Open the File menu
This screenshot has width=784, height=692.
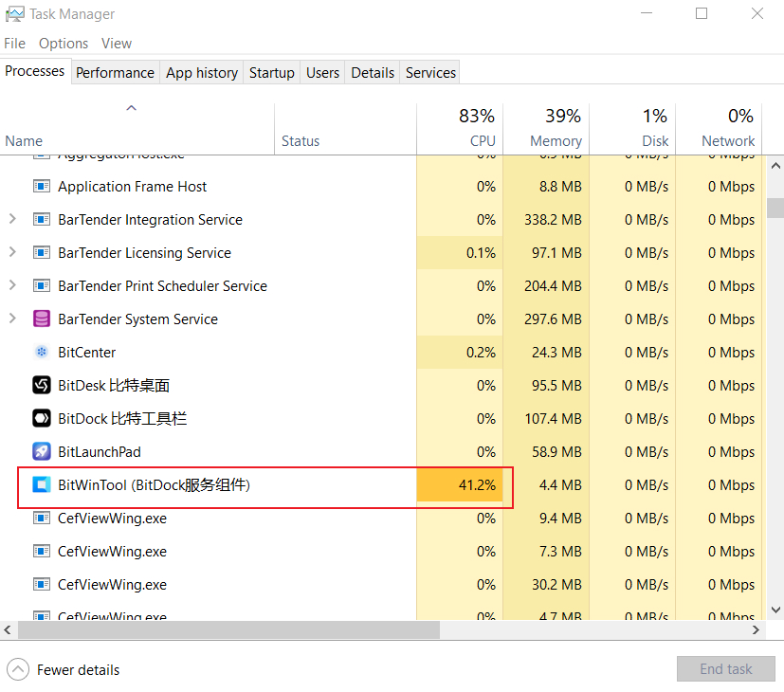[14, 44]
